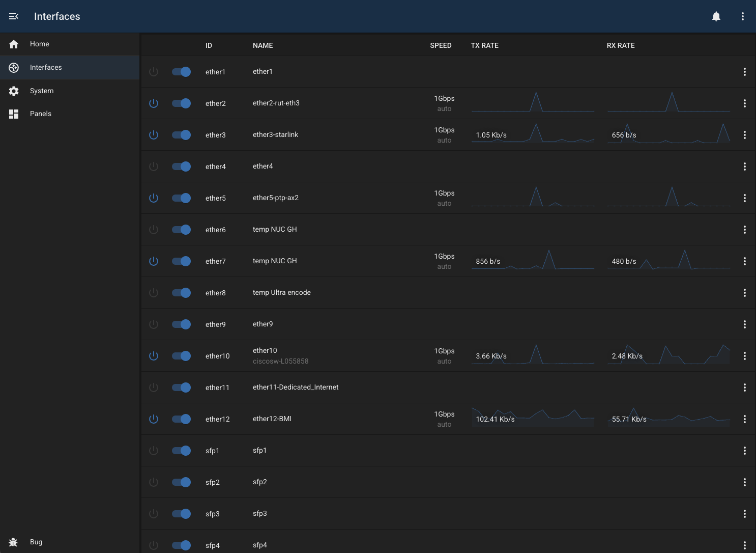
Task: Open the System page from sidebar
Action: point(41,91)
